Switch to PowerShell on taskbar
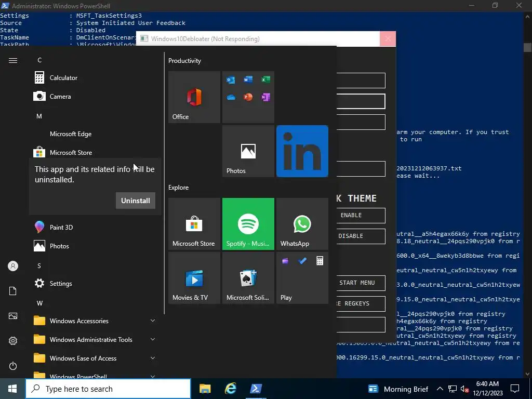Viewport: 532px width, 399px height. tap(256, 389)
